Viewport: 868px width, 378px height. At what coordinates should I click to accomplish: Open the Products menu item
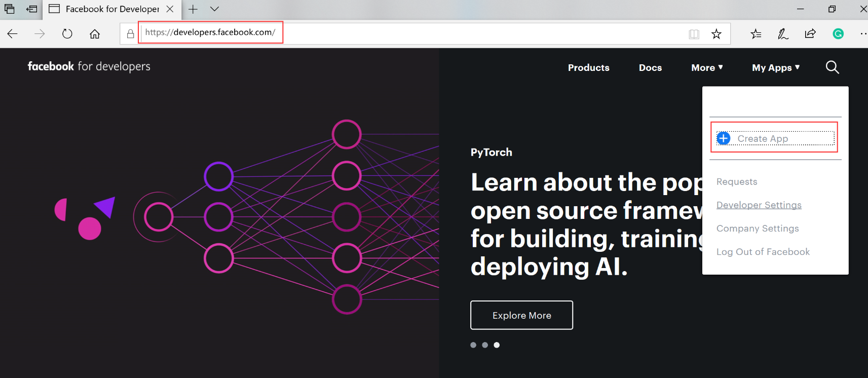click(x=588, y=68)
